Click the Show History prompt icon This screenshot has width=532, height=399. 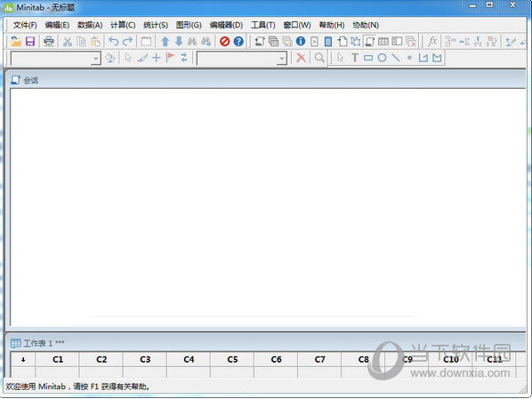coord(315,42)
